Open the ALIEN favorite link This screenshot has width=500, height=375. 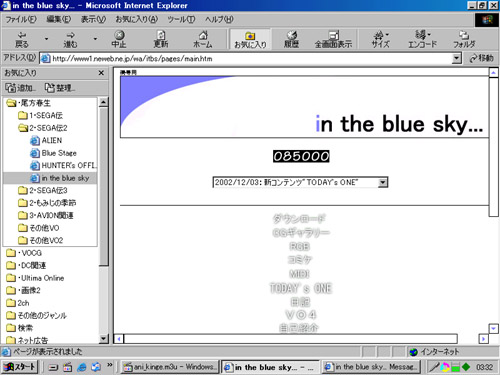point(46,140)
